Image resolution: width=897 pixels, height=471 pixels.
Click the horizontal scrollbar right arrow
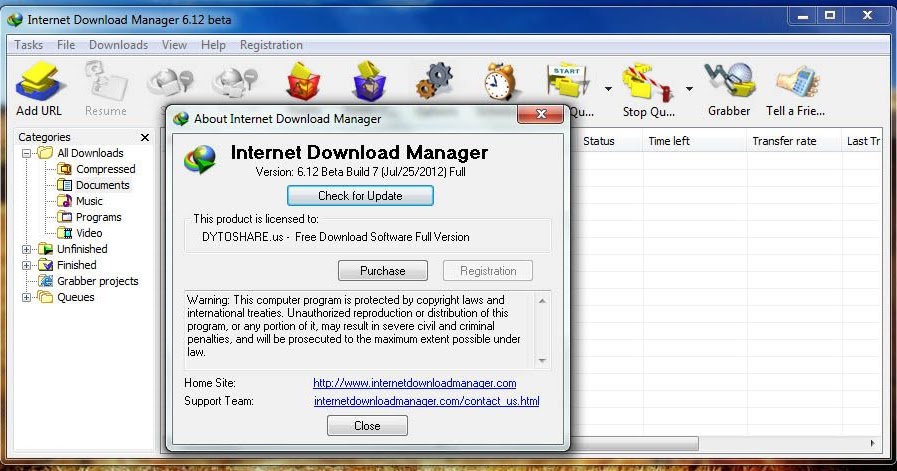pos(872,443)
